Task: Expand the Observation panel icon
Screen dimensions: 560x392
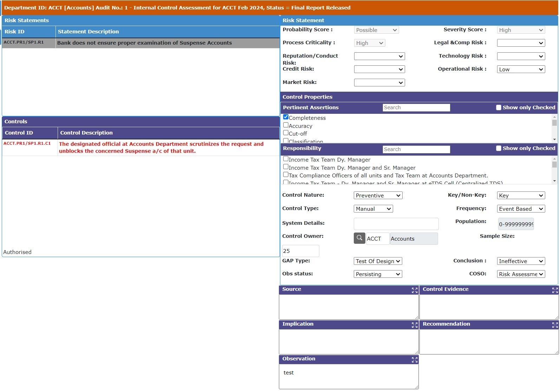Action: click(415, 360)
